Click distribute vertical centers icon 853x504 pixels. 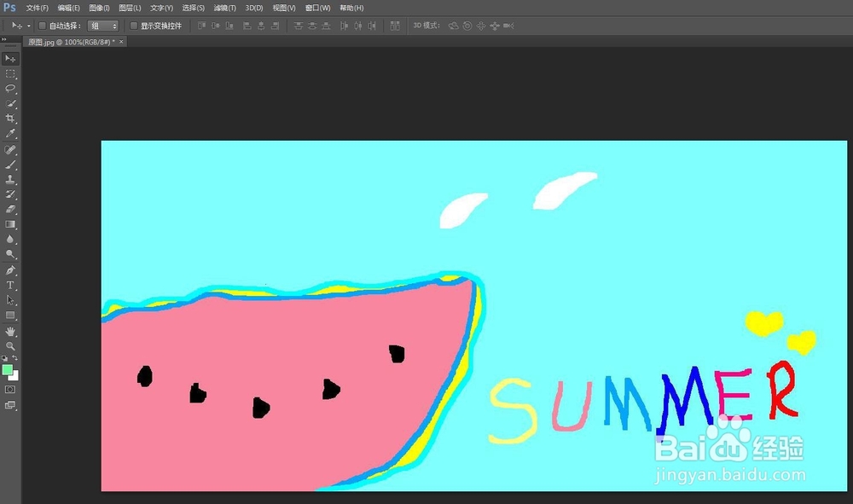coord(312,26)
